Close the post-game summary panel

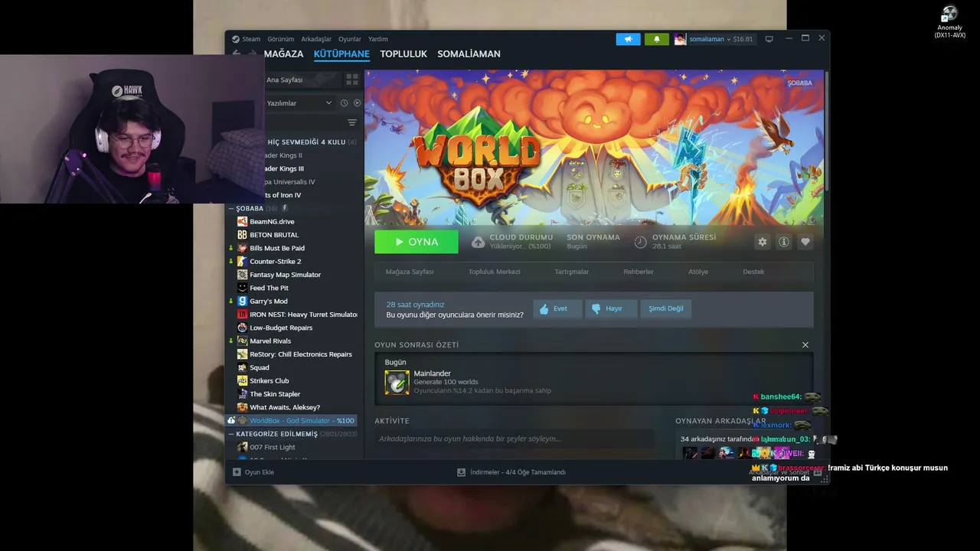[805, 345]
